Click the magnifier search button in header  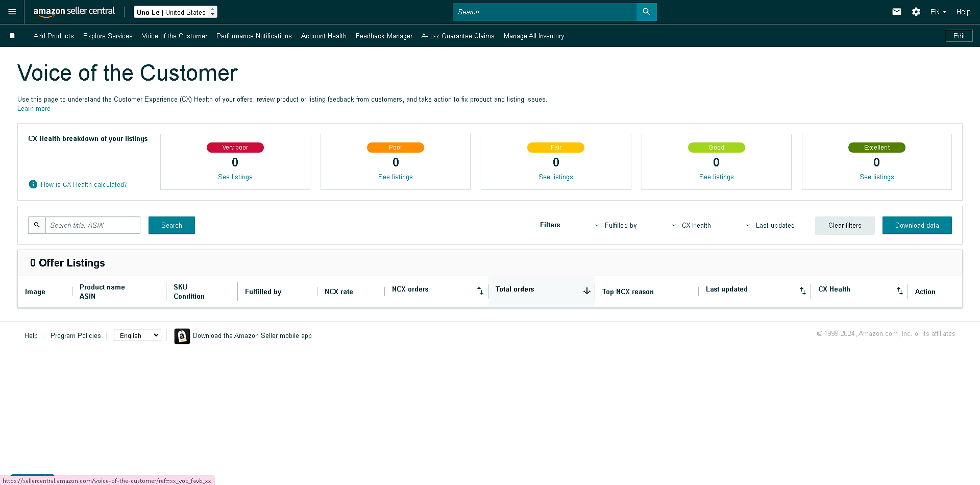pos(646,12)
